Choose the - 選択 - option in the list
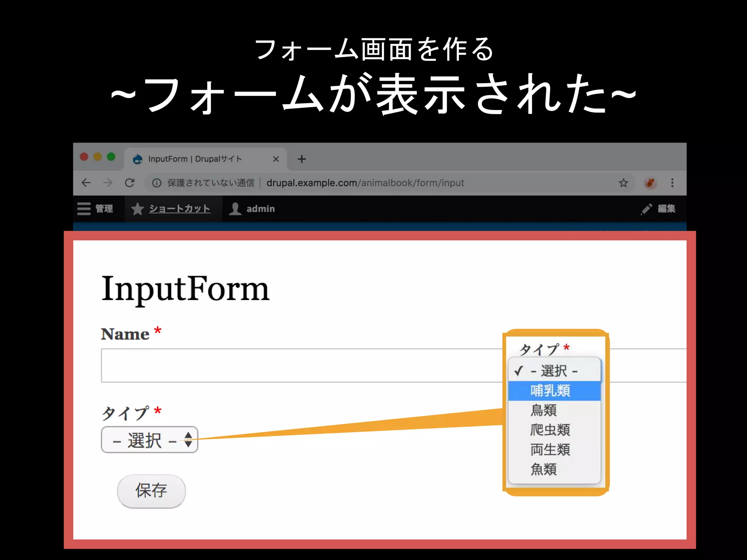This screenshot has width=747, height=560. (x=554, y=371)
